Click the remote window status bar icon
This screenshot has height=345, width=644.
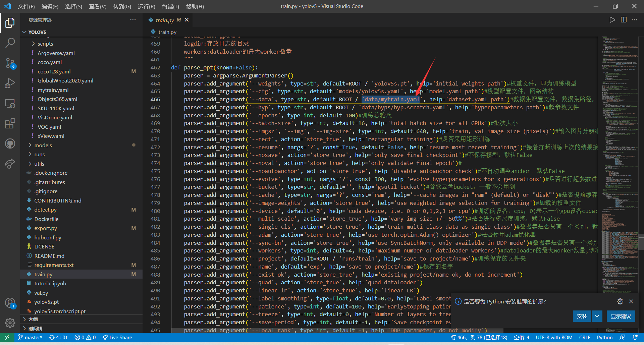[x=7, y=337]
